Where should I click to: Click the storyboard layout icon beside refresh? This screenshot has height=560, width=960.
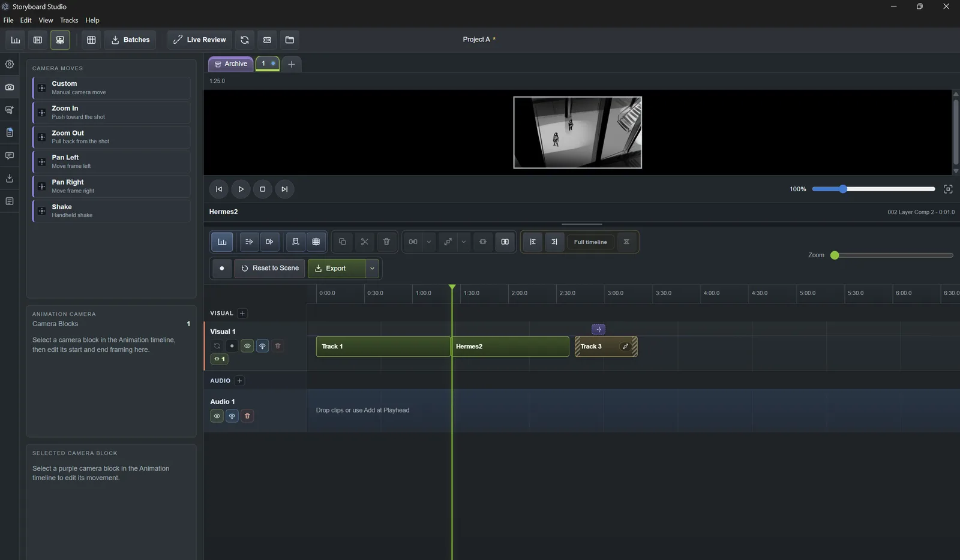pos(267,40)
